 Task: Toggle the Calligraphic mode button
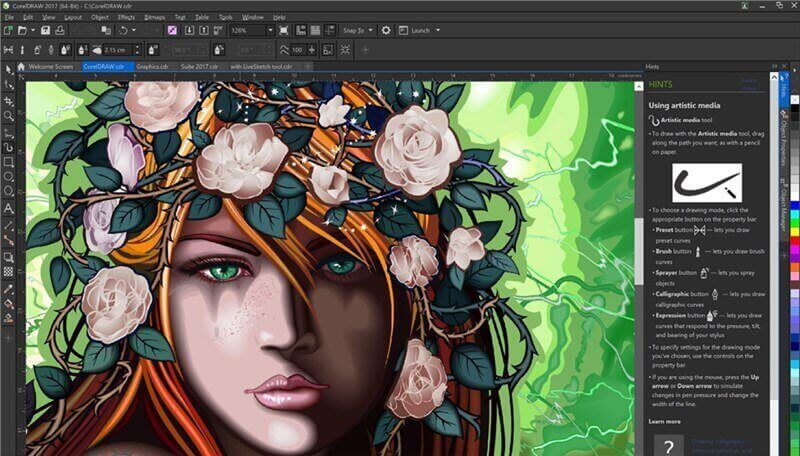pos(51,50)
